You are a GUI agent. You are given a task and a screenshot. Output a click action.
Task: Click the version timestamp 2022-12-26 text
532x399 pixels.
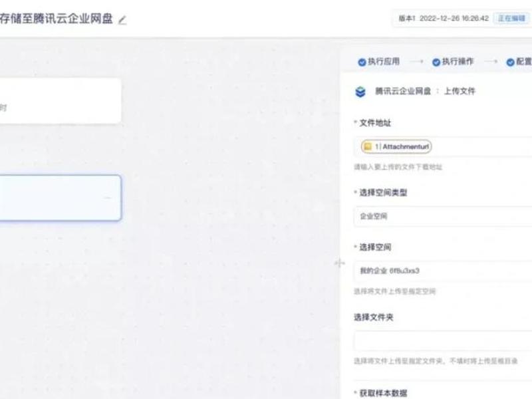pos(454,19)
